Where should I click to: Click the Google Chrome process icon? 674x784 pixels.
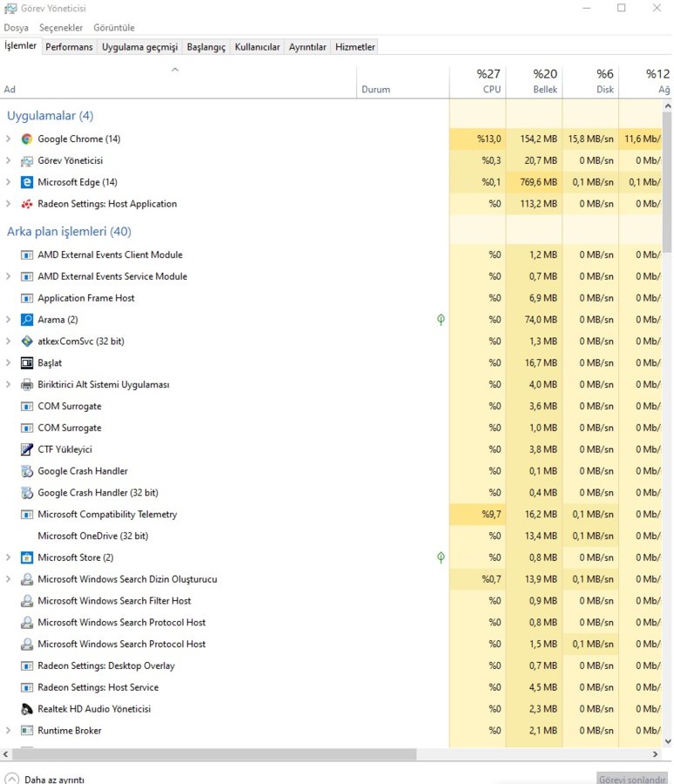coord(27,139)
